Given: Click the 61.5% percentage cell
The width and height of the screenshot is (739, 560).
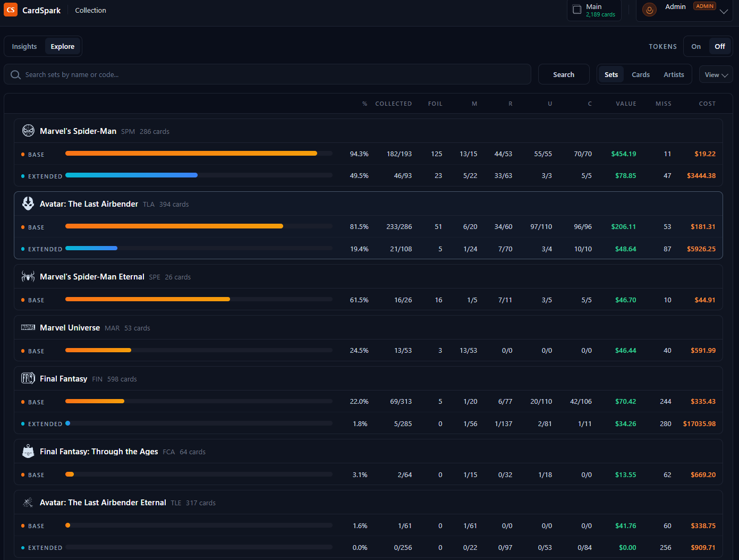Looking at the screenshot, I should [x=359, y=300].
